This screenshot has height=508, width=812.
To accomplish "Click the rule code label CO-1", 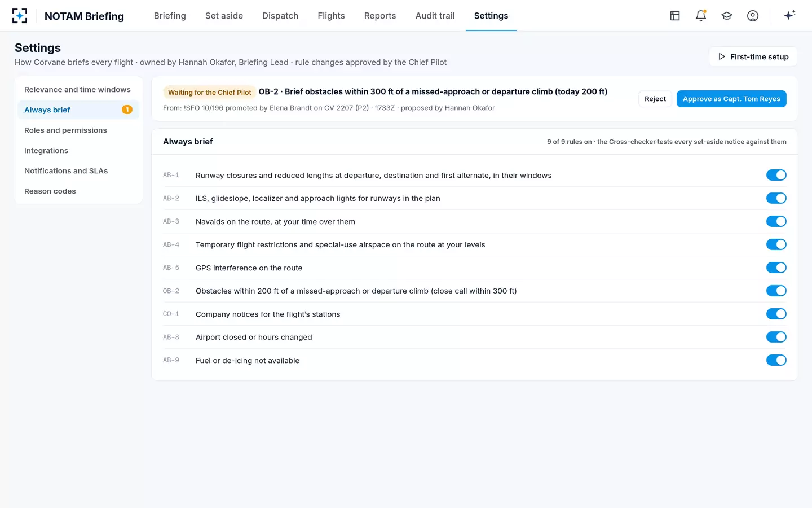I will pyautogui.click(x=171, y=314).
